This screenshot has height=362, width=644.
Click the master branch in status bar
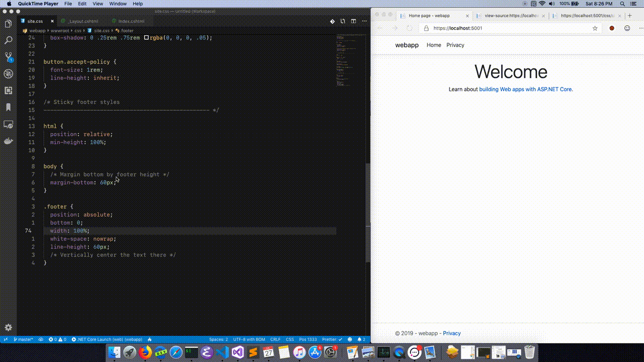click(23, 339)
